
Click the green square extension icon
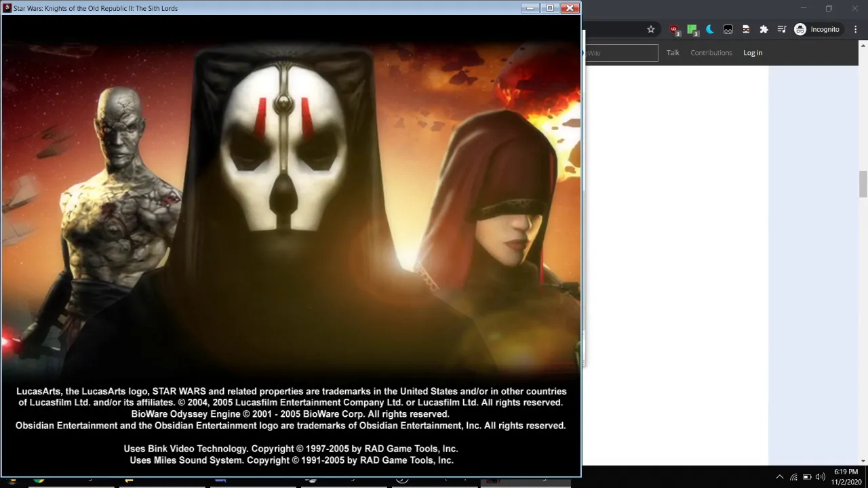pos(692,29)
